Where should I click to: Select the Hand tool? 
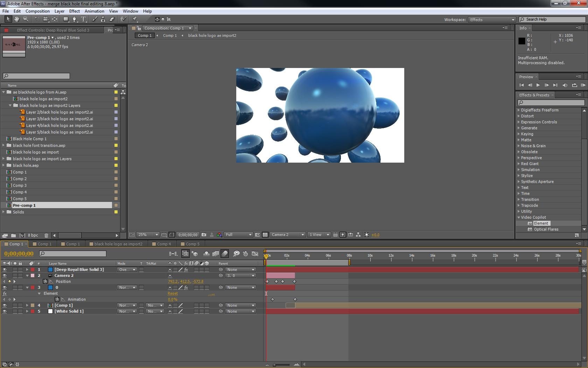(16, 19)
